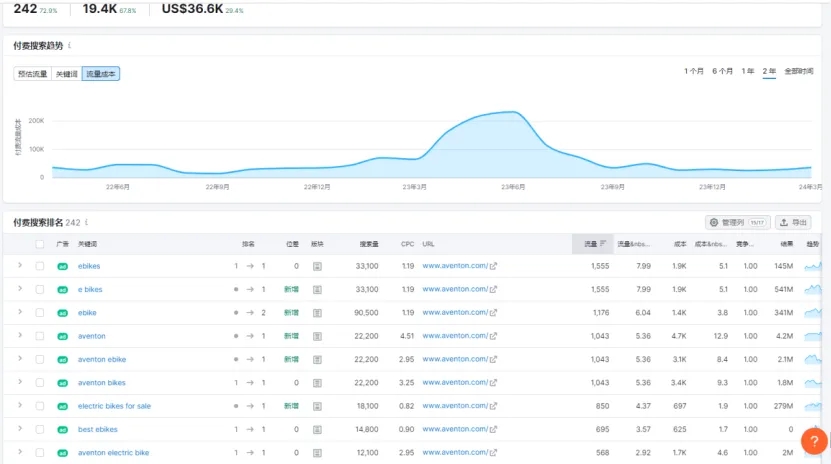Click the SERP block icon for ebikes row
Screen dimensions: 831x464
(x=317, y=266)
